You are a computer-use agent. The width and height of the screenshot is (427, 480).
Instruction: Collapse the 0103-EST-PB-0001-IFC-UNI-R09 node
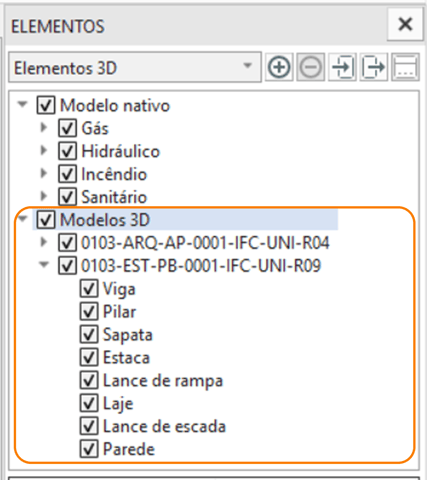[x=44, y=265]
